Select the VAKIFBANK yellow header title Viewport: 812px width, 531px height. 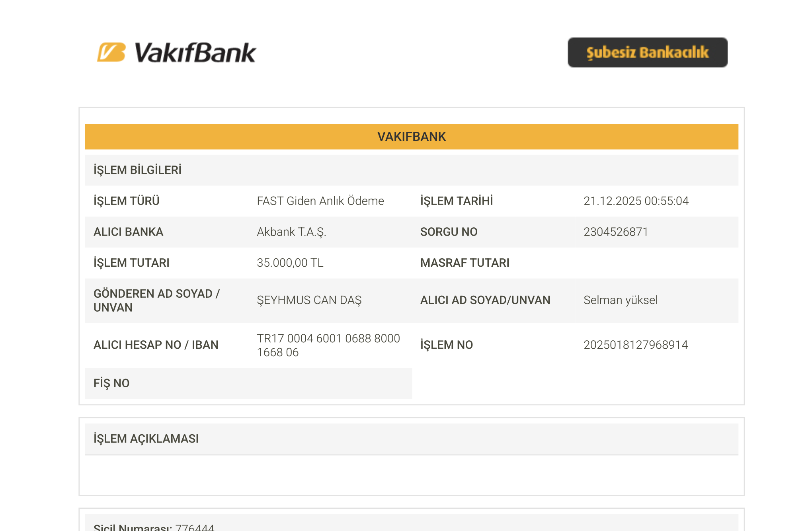click(x=412, y=137)
